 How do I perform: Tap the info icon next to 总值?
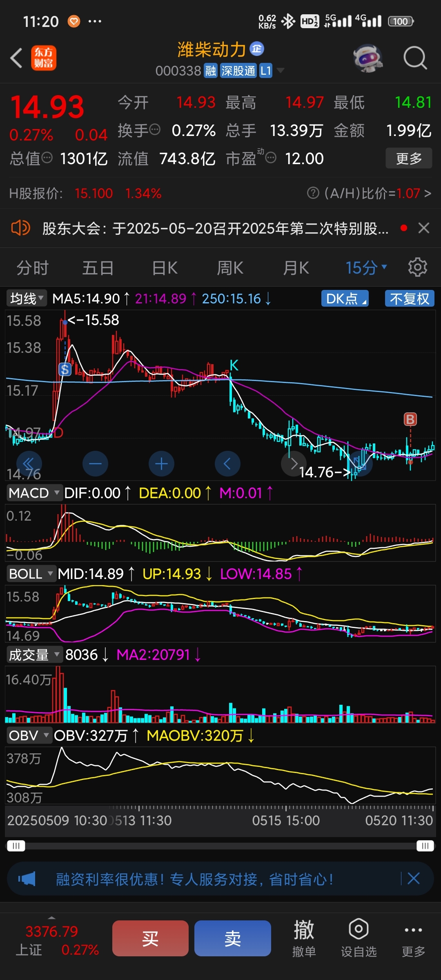pyautogui.click(x=47, y=158)
